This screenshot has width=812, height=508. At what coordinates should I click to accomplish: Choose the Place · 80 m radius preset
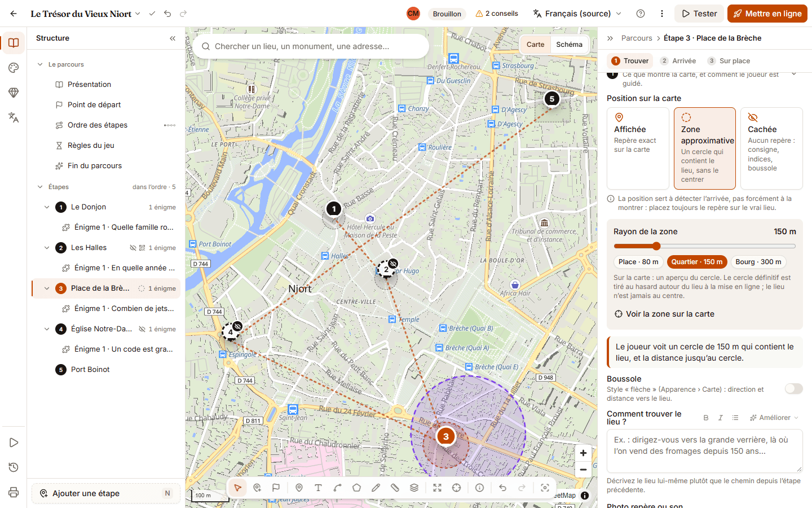638,262
